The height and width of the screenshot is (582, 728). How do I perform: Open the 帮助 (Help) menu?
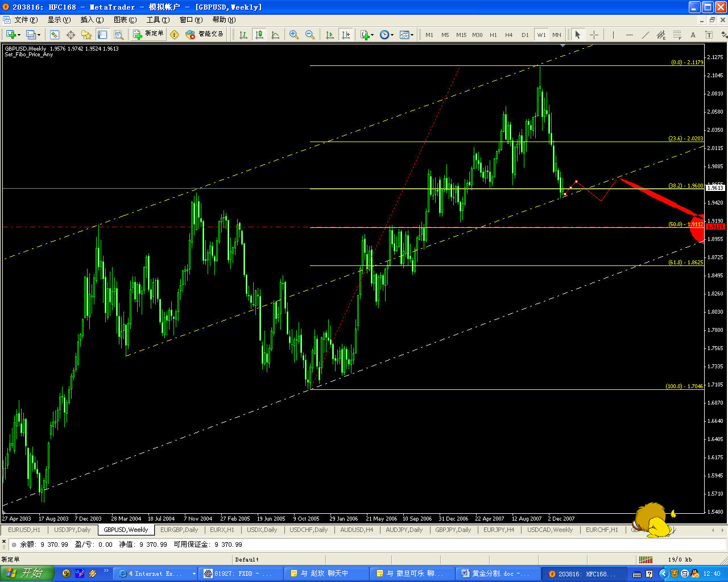[x=224, y=20]
